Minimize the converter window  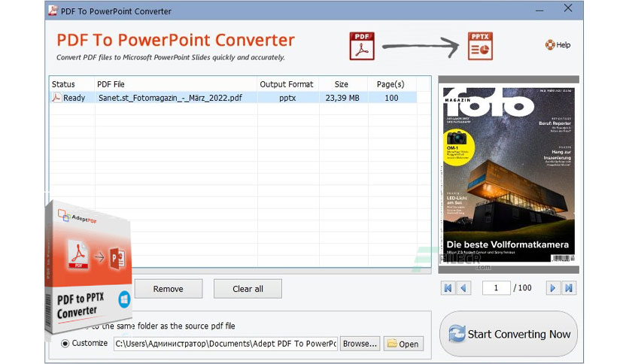click(540, 11)
